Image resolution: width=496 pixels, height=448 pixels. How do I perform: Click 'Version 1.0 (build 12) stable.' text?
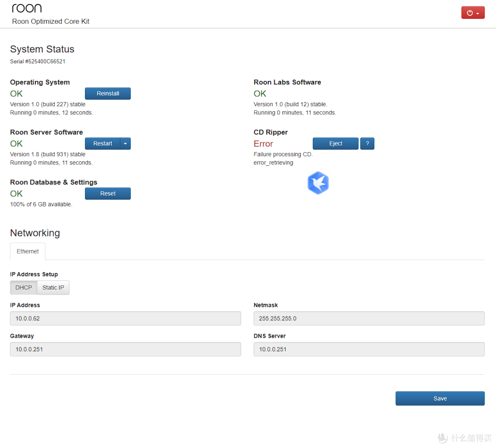(x=290, y=104)
